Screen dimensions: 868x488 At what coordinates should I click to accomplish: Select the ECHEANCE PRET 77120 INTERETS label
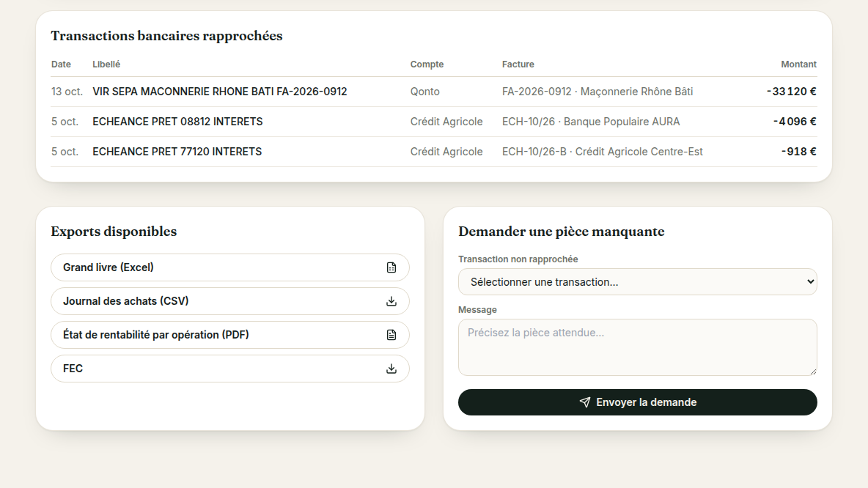(177, 152)
